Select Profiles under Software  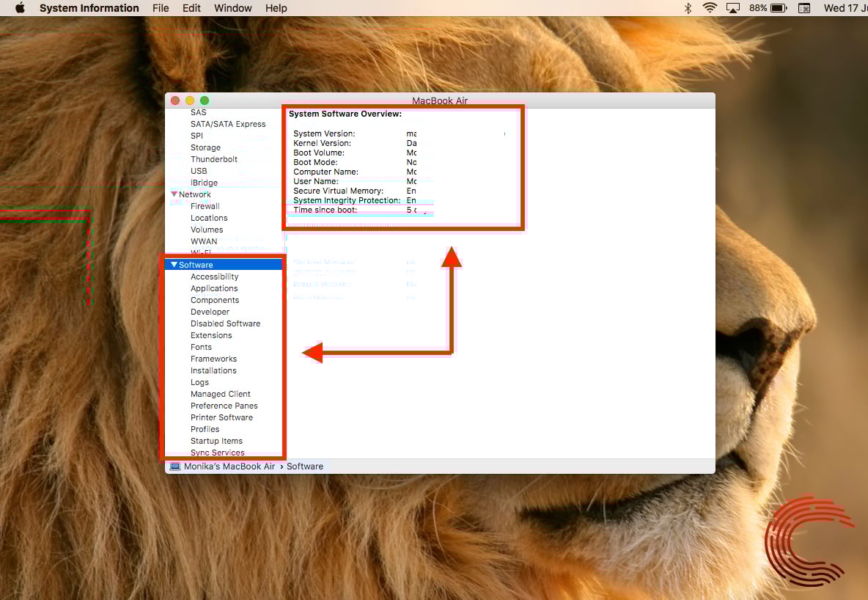pos(205,429)
